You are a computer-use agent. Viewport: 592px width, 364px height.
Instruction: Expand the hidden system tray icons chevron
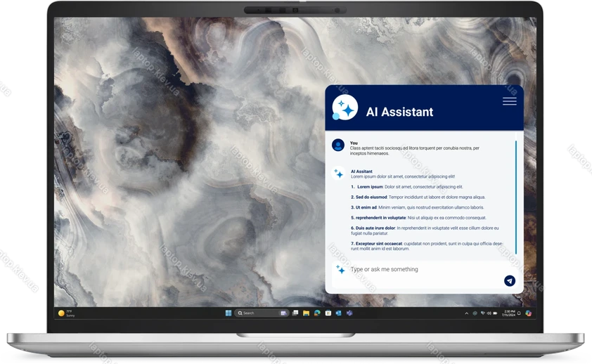point(466,313)
